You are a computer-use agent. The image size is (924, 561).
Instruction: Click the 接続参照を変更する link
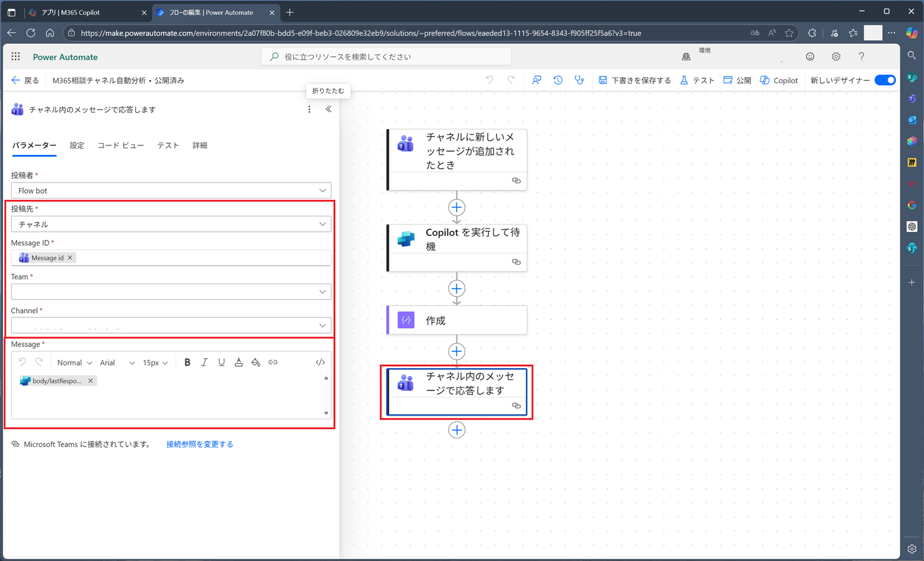200,444
